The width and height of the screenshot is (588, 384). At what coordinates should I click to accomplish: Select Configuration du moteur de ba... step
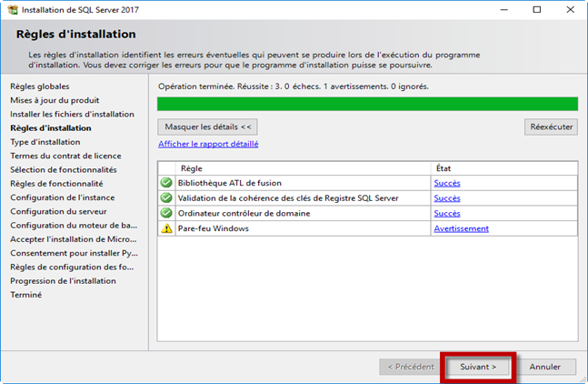tap(74, 226)
